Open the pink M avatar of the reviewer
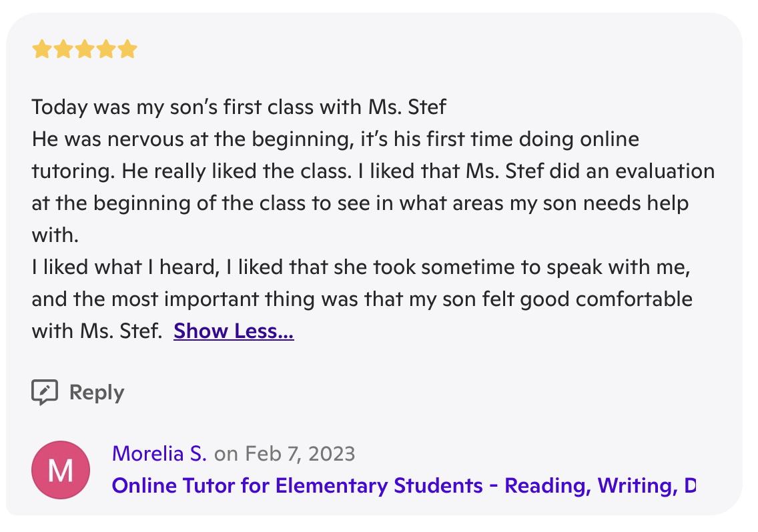 (x=61, y=470)
